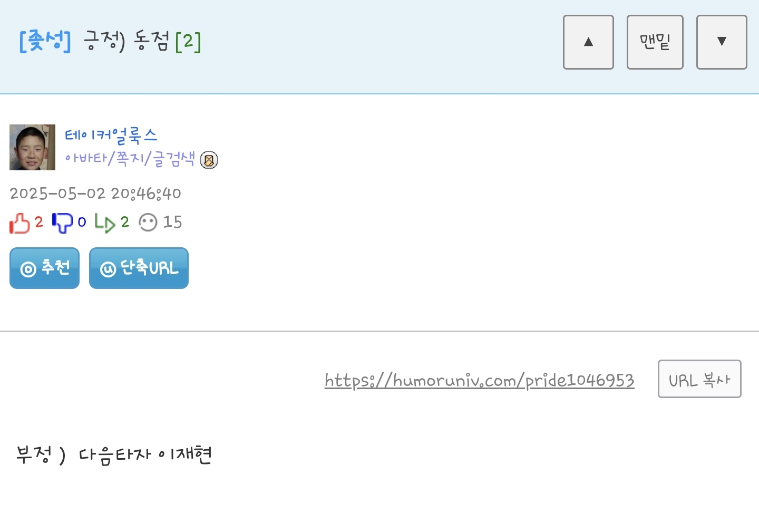Click the green comment count [2]

pyautogui.click(x=188, y=41)
